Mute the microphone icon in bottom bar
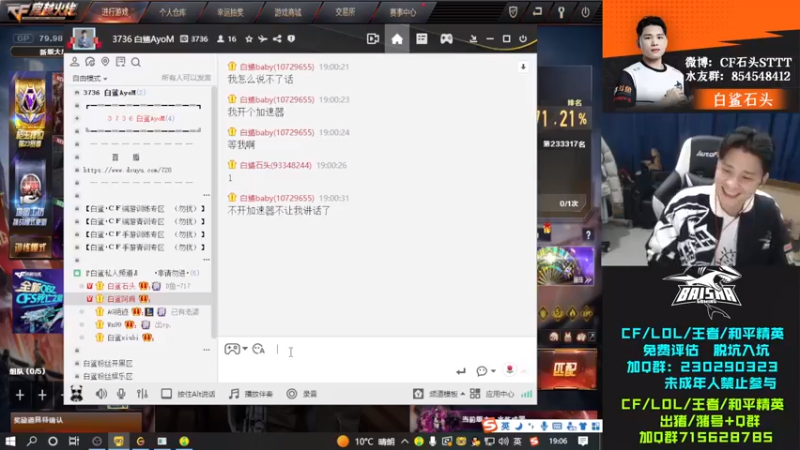The height and width of the screenshot is (450, 800). pos(121,393)
